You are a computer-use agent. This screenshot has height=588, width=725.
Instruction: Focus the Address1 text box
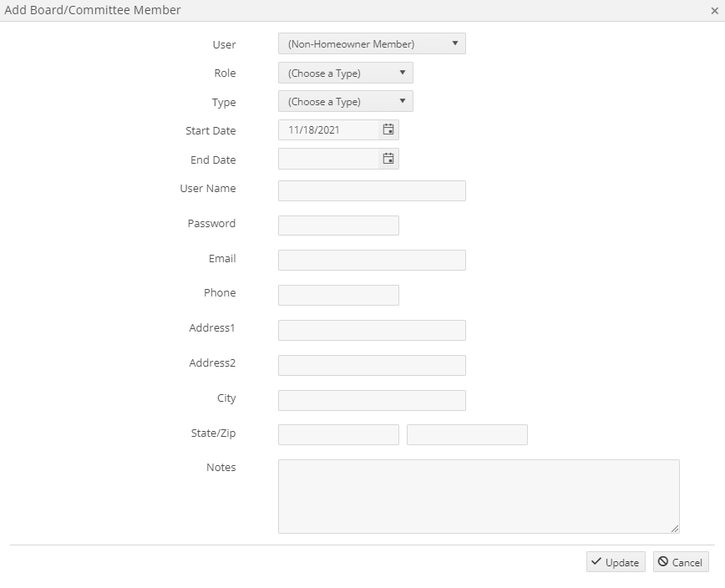[372, 331]
